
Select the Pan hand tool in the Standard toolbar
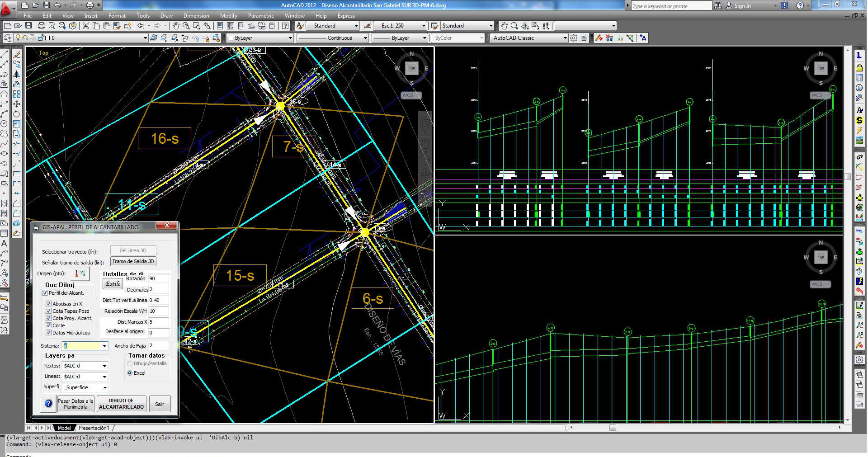[175, 26]
